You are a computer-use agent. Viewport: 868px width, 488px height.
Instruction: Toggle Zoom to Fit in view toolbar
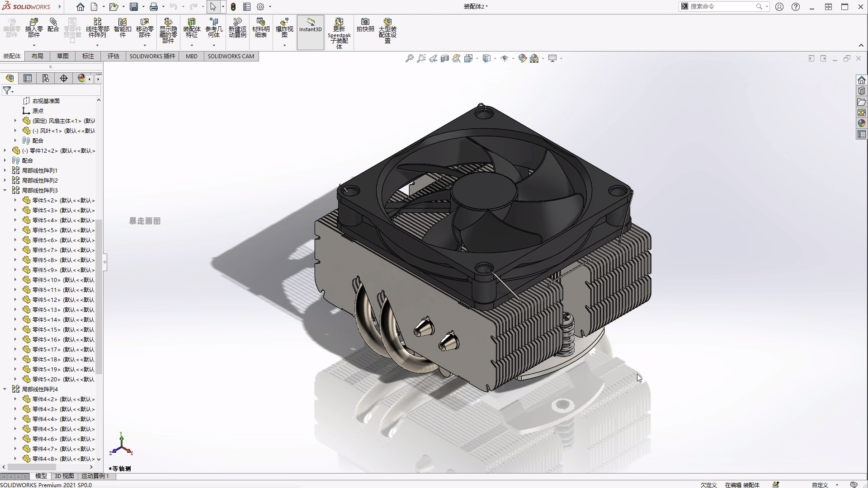pyautogui.click(x=409, y=58)
